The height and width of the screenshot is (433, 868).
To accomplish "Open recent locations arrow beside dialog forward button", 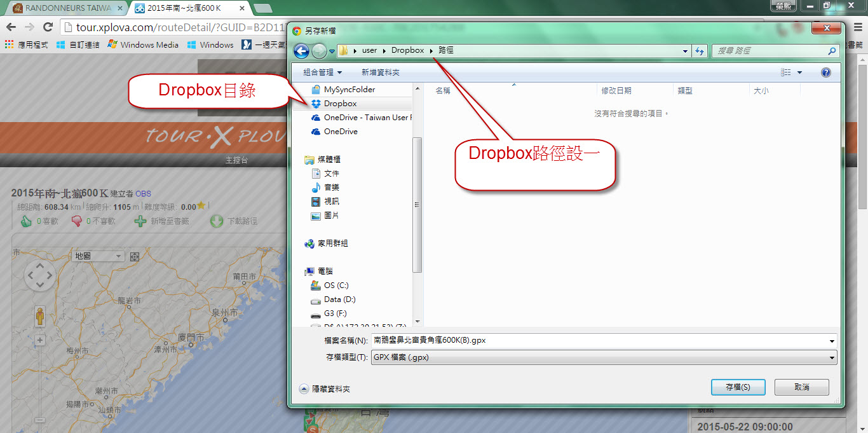I will click(332, 51).
